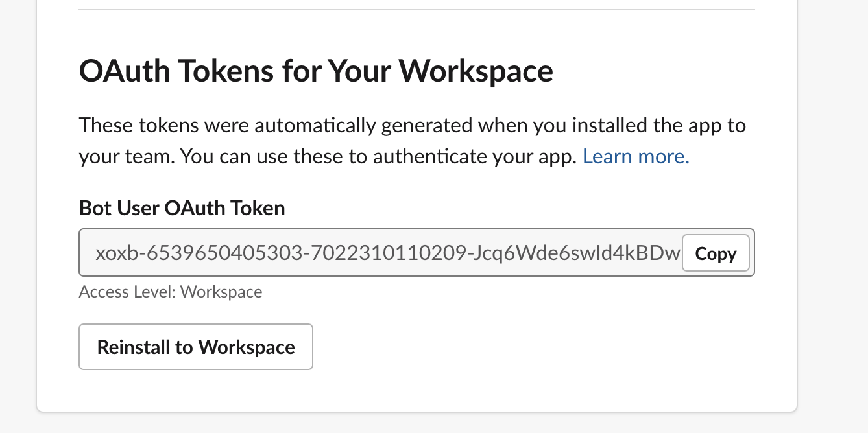This screenshot has width=868, height=433.
Task: Click the OAuth Tokens for Your Workspace heading
Action: point(315,71)
